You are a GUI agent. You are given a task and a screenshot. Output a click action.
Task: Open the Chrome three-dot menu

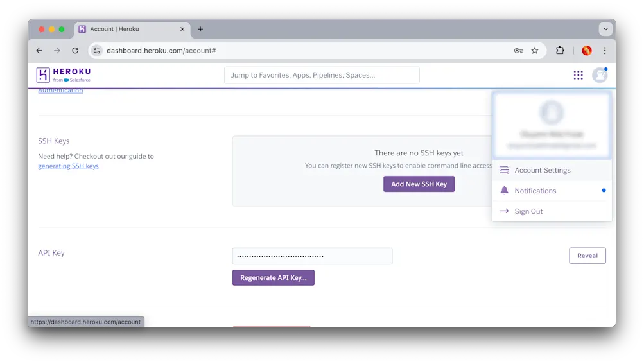(605, 51)
